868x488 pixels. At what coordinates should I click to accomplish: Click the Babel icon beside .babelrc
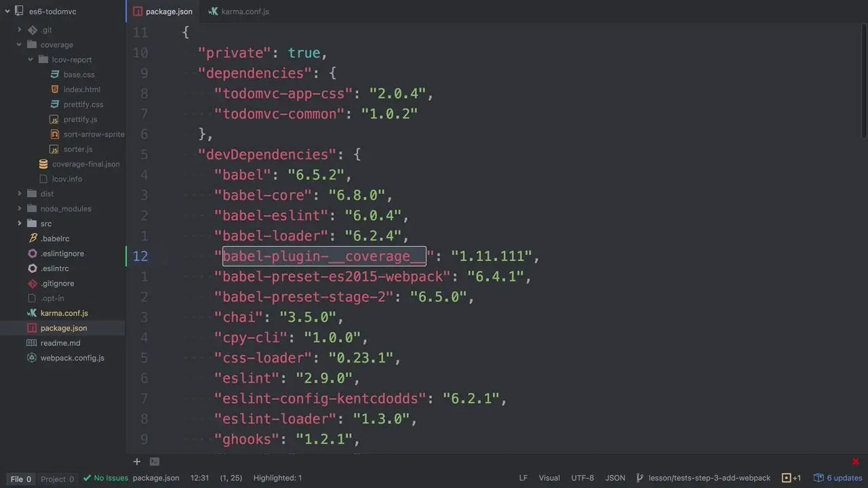[32, 239]
